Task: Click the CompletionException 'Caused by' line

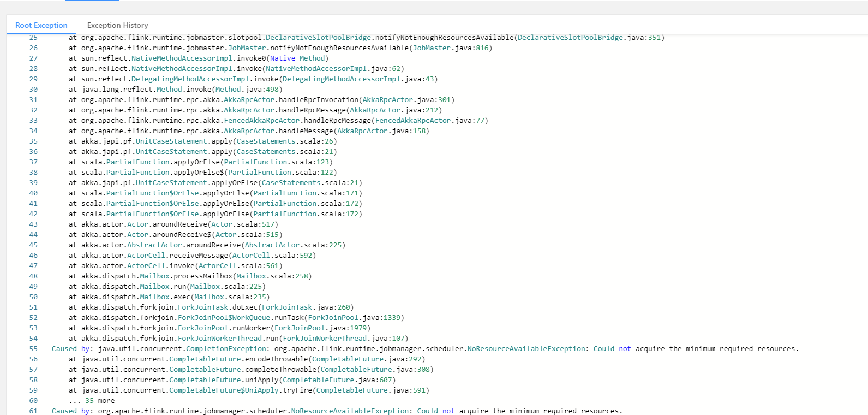Action: pos(424,349)
